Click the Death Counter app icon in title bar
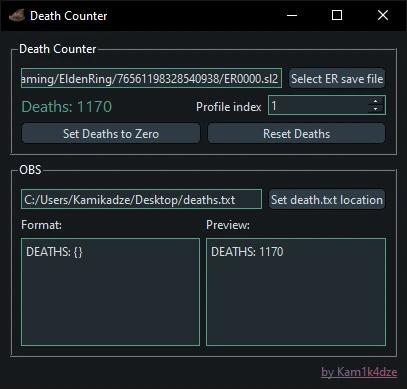The width and height of the screenshot is (407, 389). click(x=16, y=16)
